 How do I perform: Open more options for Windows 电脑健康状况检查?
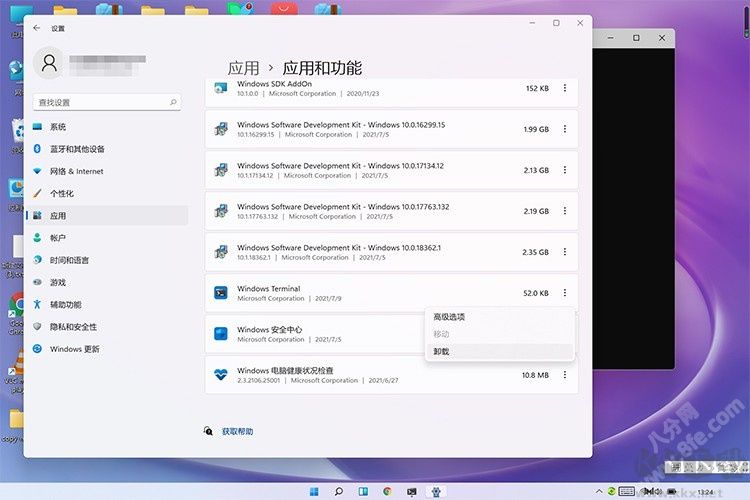point(565,375)
